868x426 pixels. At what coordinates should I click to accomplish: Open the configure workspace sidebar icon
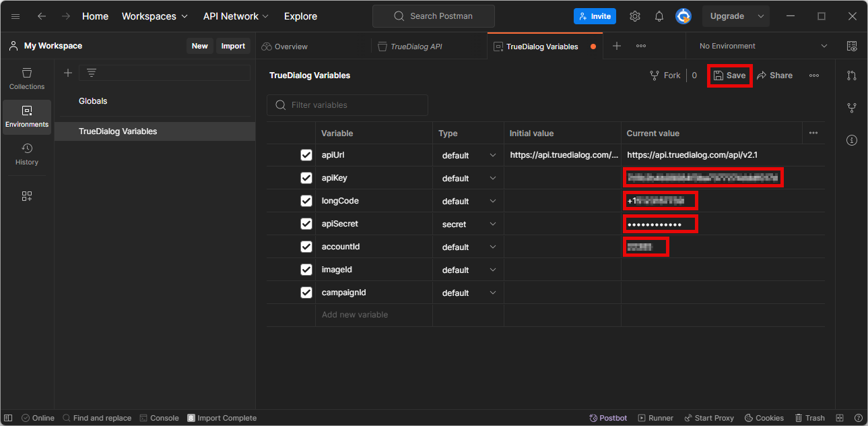[x=27, y=196]
